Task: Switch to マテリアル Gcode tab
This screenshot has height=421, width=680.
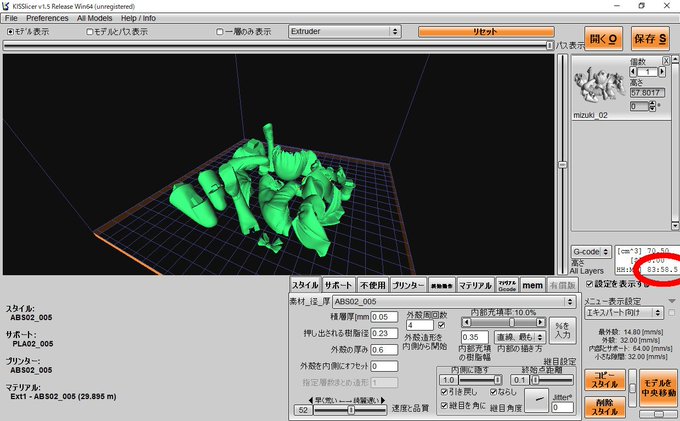Action: 507,285
